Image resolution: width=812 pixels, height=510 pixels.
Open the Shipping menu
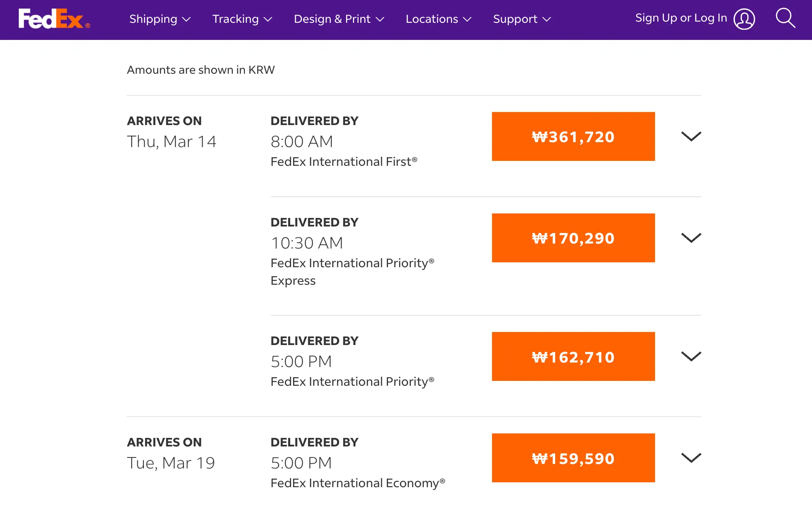coord(153,19)
